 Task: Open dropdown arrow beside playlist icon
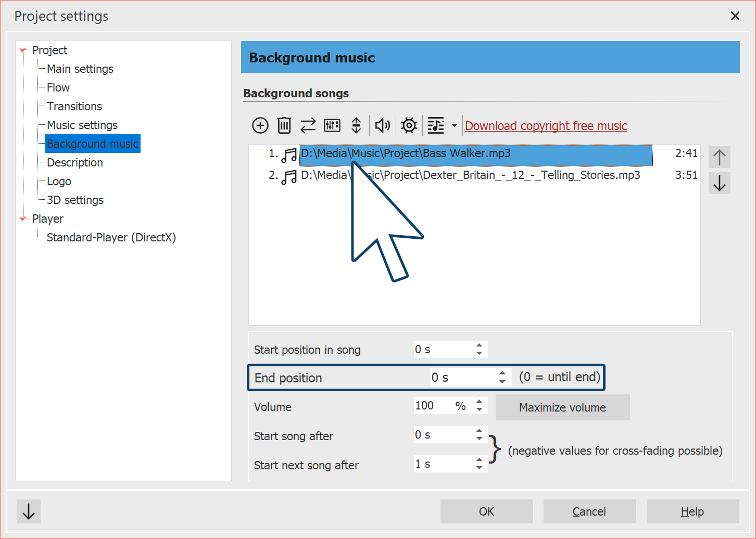click(x=454, y=125)
